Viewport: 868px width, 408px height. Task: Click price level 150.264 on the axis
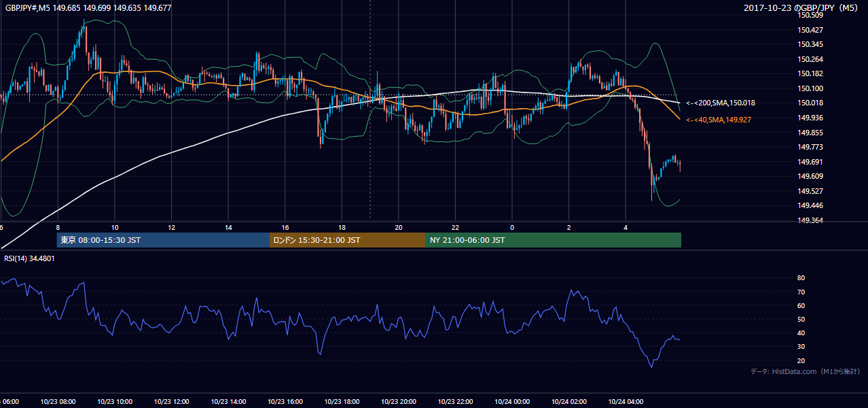[x=810, y=59]
